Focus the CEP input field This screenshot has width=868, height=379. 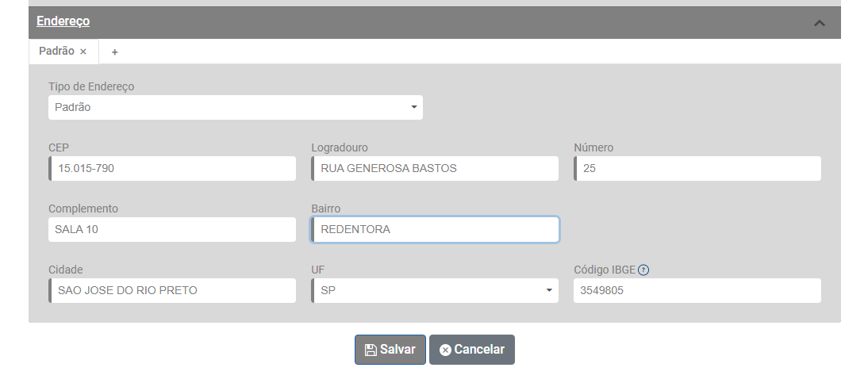click(x=173, y=168)
